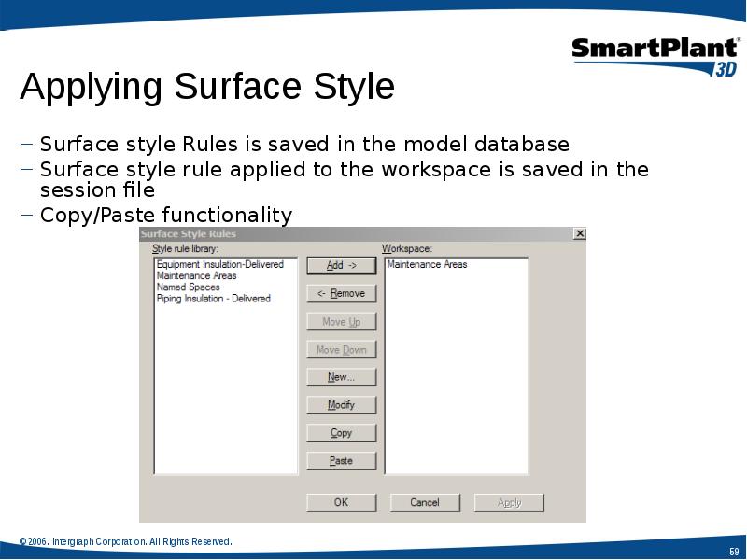Click the greyed Apply button

[x=509, y=502]
